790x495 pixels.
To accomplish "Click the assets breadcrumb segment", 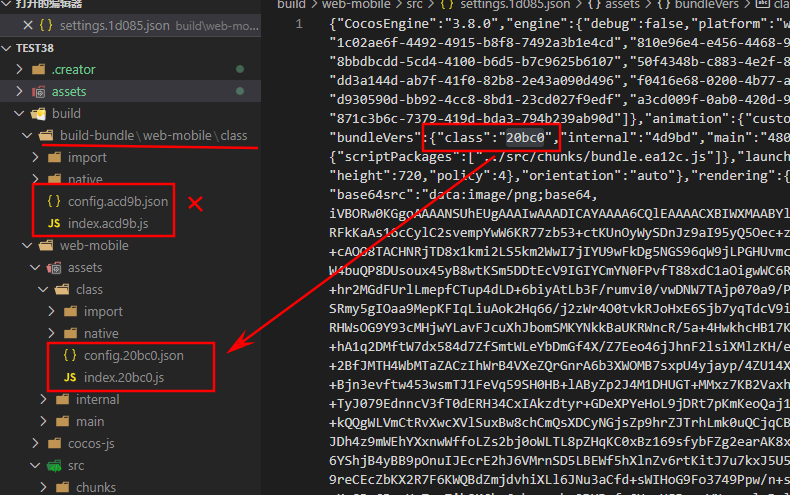I will click(x=622, y=5).
